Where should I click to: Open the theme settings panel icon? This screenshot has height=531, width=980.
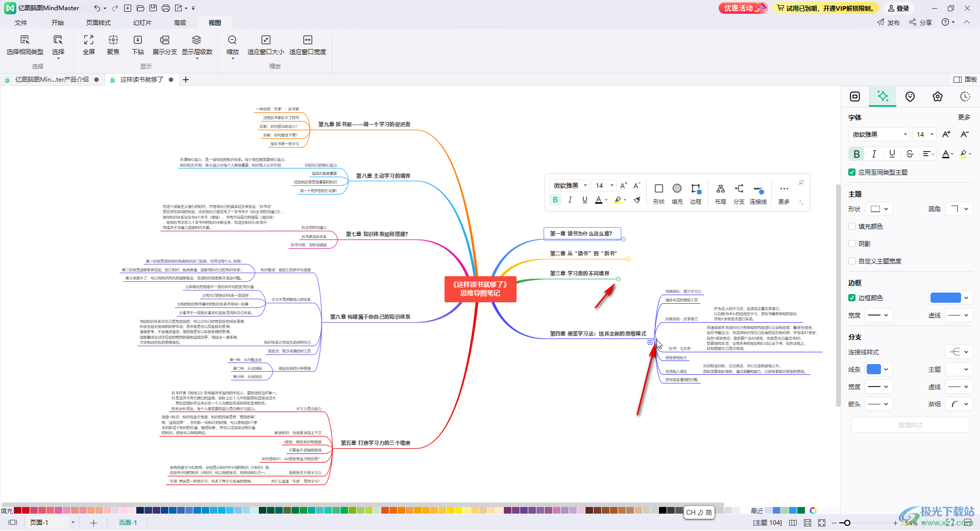pyautogui.click(x=938, y=96)
